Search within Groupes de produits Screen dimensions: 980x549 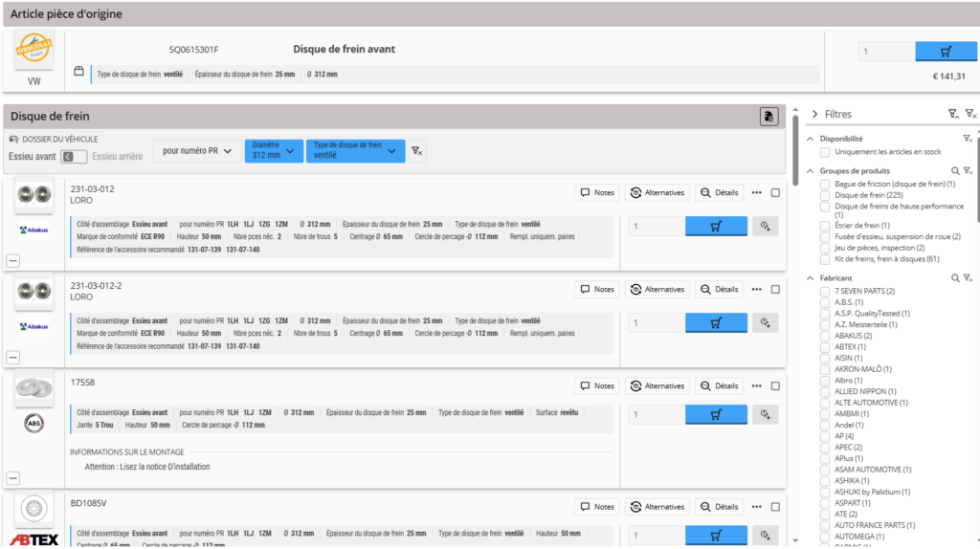click(955, 170)
